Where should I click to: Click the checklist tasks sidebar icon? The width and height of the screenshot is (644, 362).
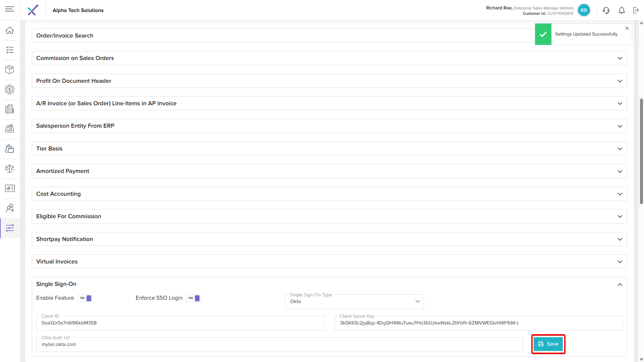click(x=10, y=50)
